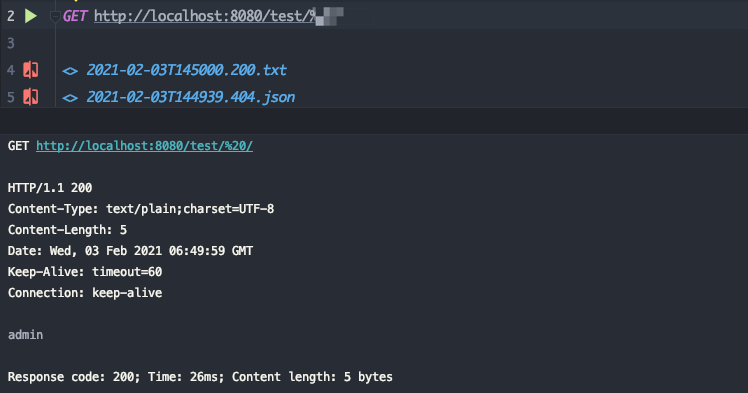Click compare icon on line 5
Image resolution: width=748 pixels, height=393 pixels.
click(x=31, y=97)
